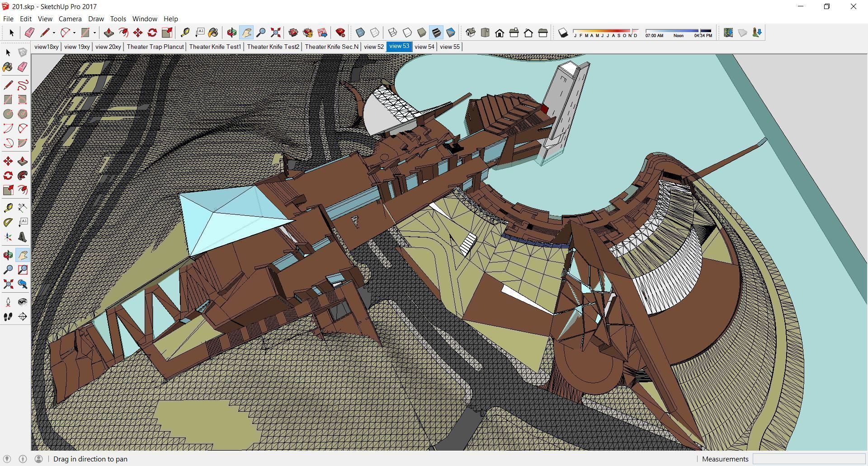Open the Theater Knife Test1 scene
The height and width of the screenshot is (466, 868).
pos(215,47)
